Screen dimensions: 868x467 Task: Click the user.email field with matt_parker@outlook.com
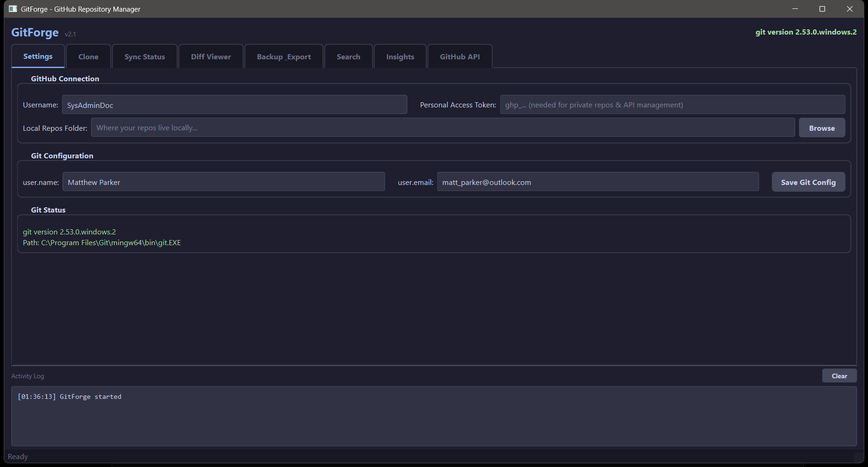597,182
